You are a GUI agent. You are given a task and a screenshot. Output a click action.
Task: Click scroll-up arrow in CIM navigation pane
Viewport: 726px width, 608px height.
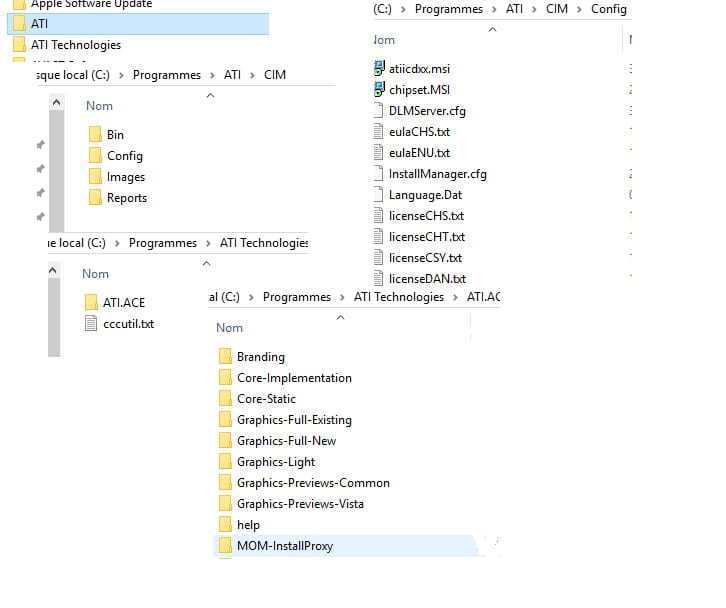(x=56, y=102)
